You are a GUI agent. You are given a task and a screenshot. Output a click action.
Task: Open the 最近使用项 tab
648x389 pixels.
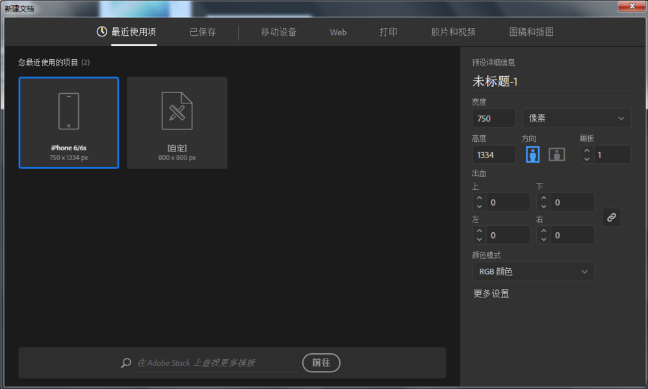(133, 32)
